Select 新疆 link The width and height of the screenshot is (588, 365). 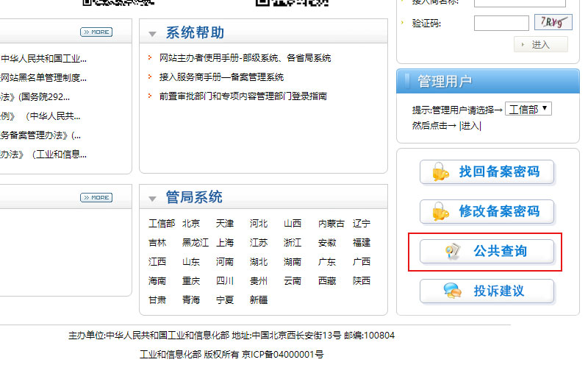tap(259, 300)
